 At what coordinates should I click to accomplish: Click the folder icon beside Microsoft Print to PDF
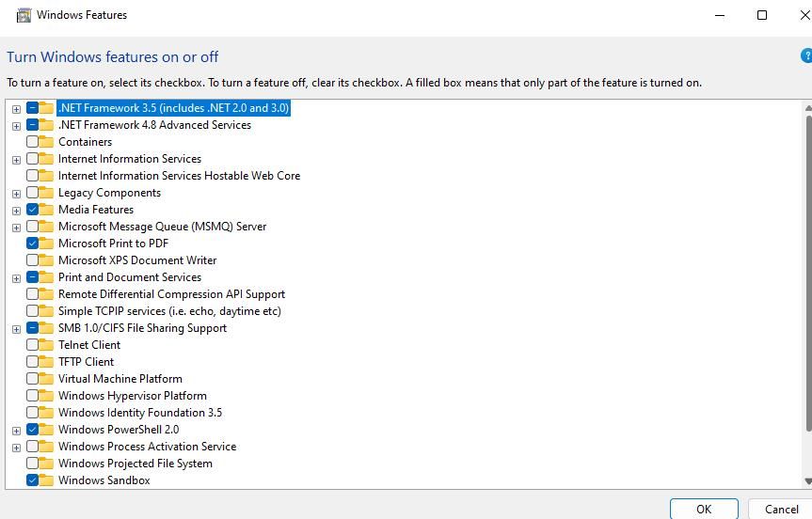[46, 244]
